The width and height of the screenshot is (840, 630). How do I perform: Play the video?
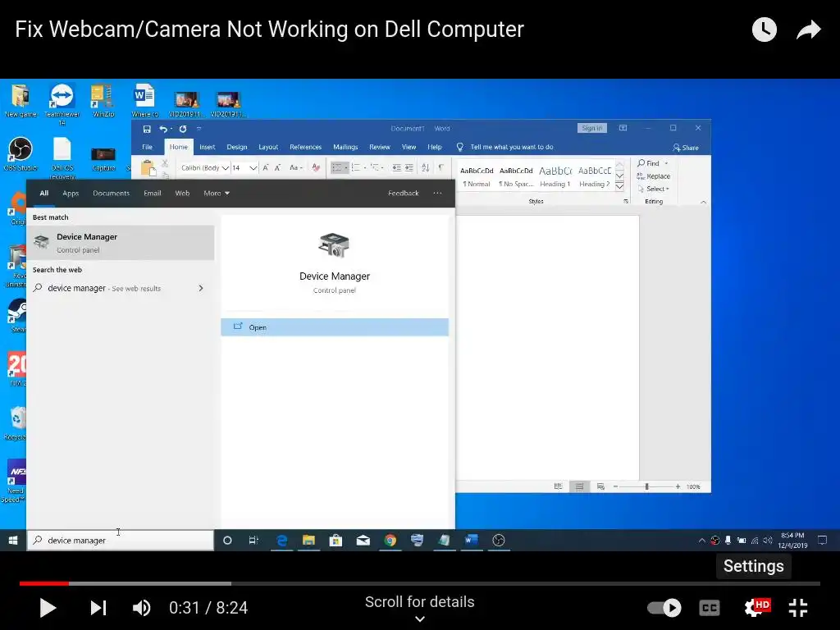coord(48,608)
